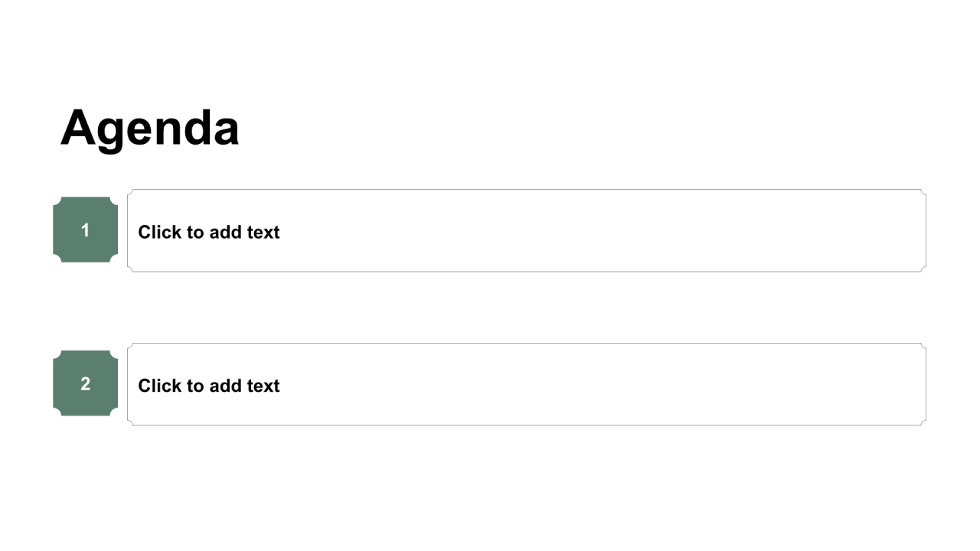Click empty right area of first agenda box
This screenshot has width=980, height=551.
(x=651, y=230)
